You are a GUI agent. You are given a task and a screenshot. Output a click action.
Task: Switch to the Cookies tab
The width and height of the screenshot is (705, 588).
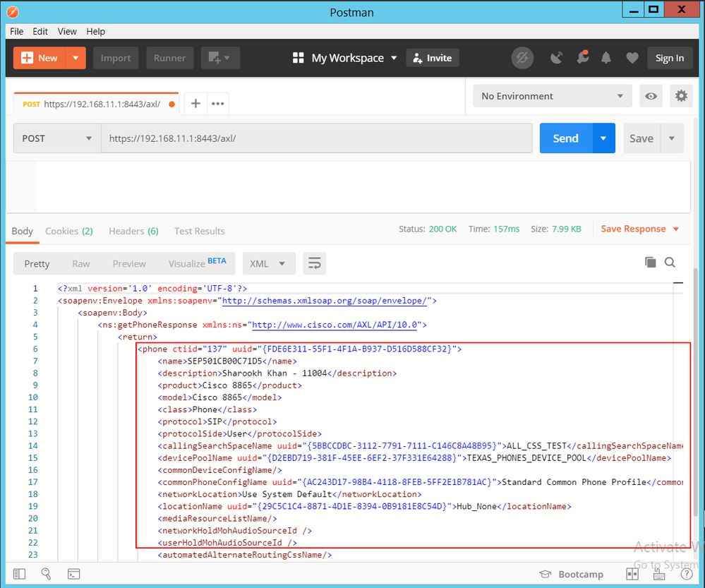click(x=68, y=232)
